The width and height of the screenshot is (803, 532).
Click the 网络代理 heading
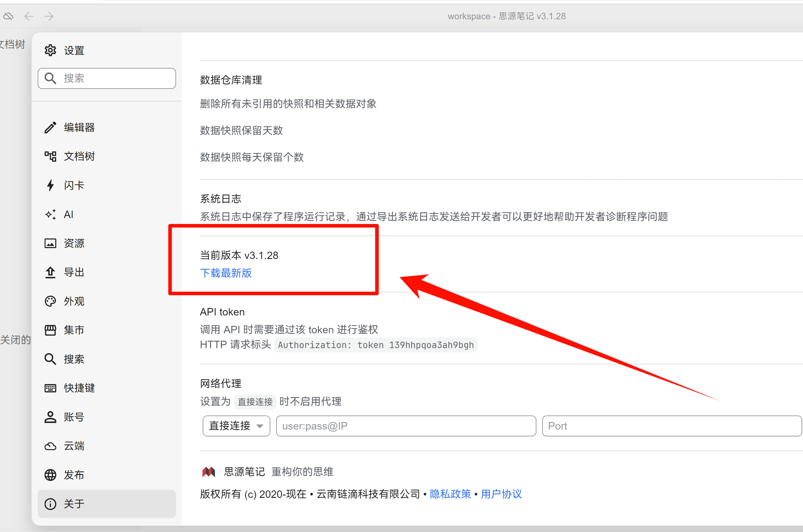[x=220, y=384]
